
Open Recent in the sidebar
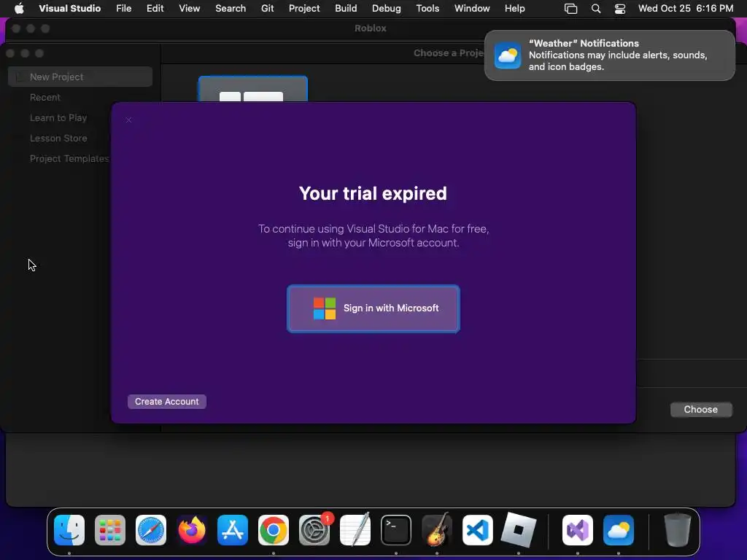click(x=44, y=97)
